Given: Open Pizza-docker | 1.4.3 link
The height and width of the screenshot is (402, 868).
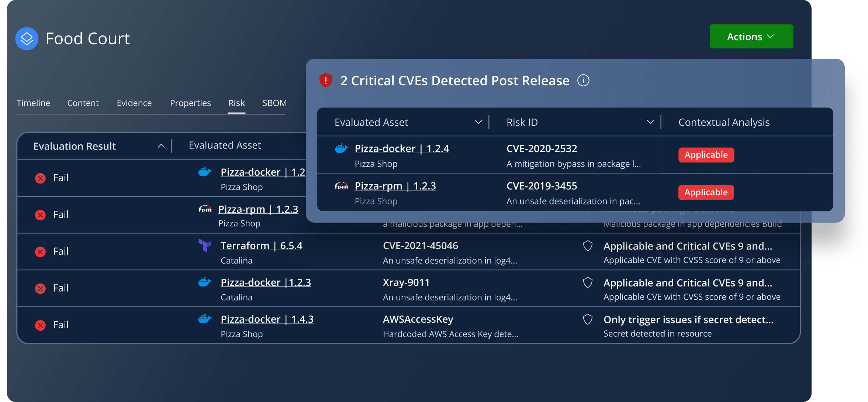Looking at the screenshot, I should (x=267, y=319).
